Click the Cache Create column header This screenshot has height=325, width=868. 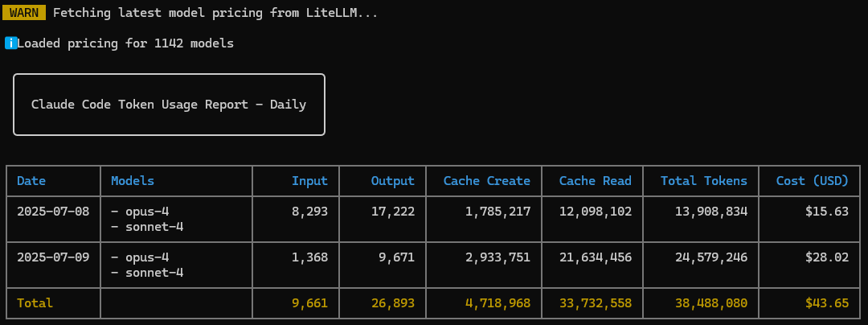click(x=486, y=180)
